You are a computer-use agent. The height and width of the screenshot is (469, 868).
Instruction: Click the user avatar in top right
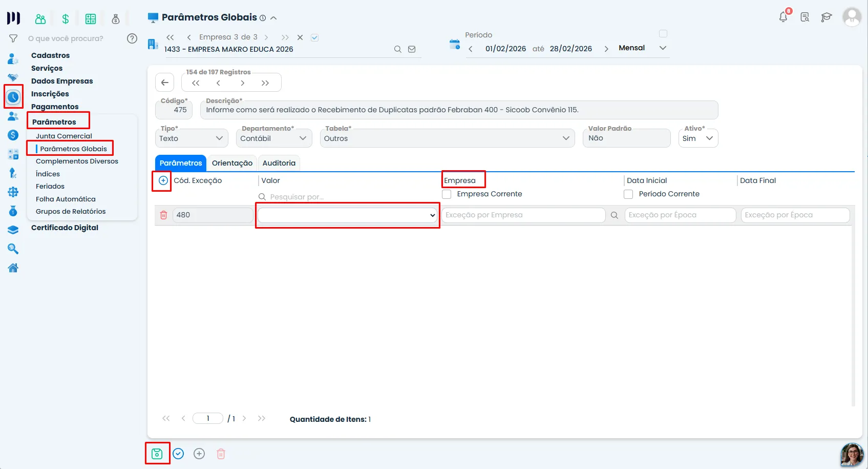tap(852, 17)
